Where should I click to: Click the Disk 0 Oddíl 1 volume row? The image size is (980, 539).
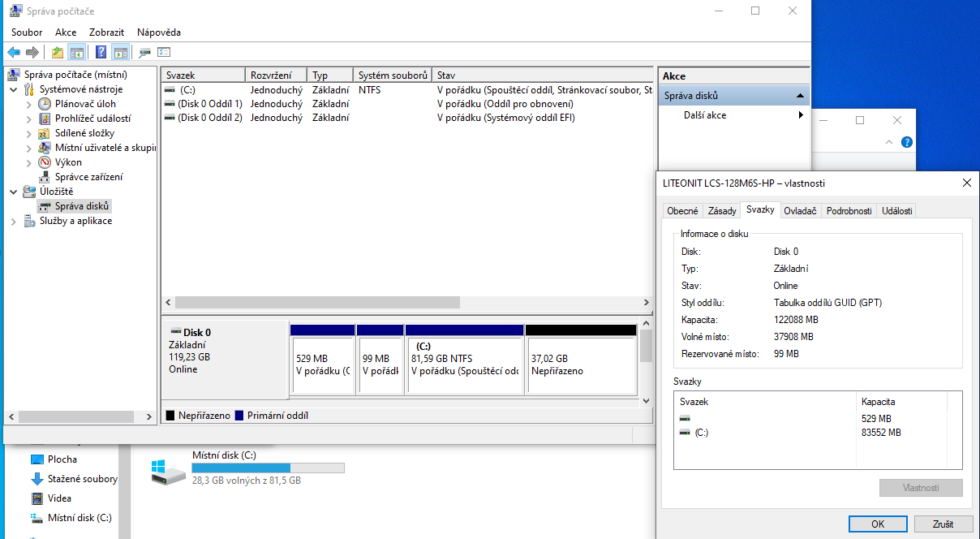[209, 104]
